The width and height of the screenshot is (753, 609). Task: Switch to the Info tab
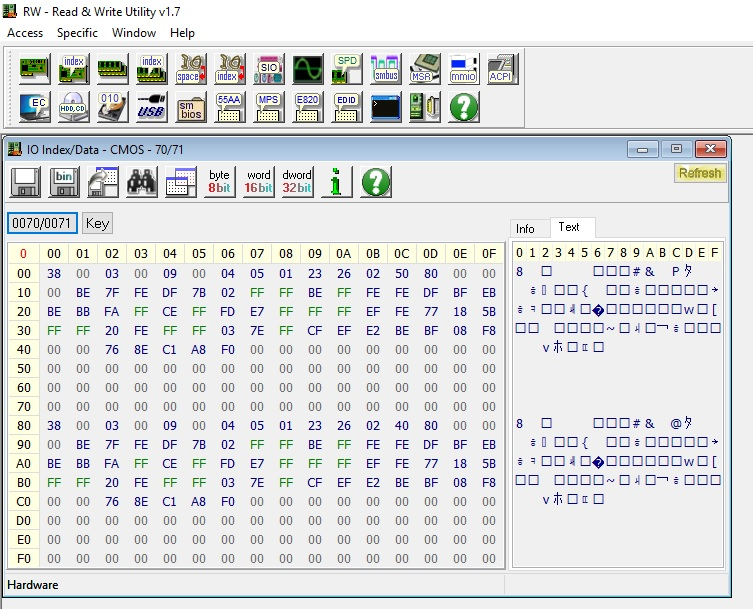coord(526,229)
